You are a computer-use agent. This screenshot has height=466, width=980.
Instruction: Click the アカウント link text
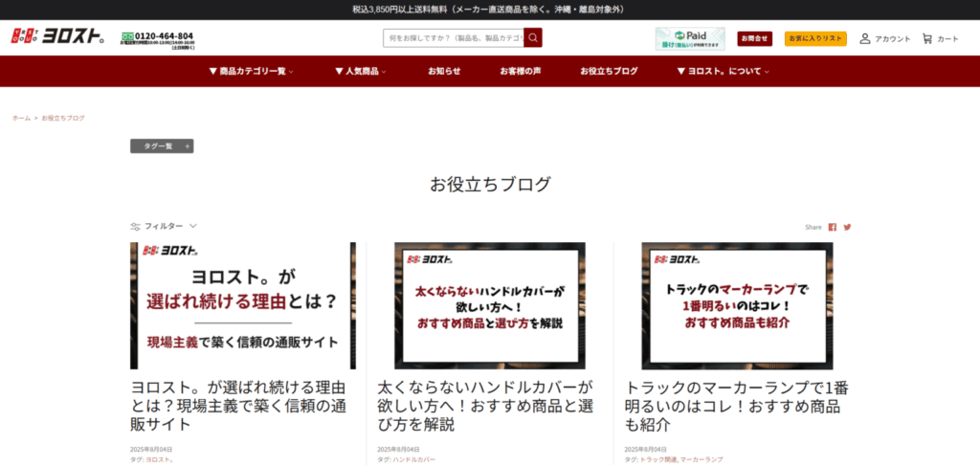(893, 38)
